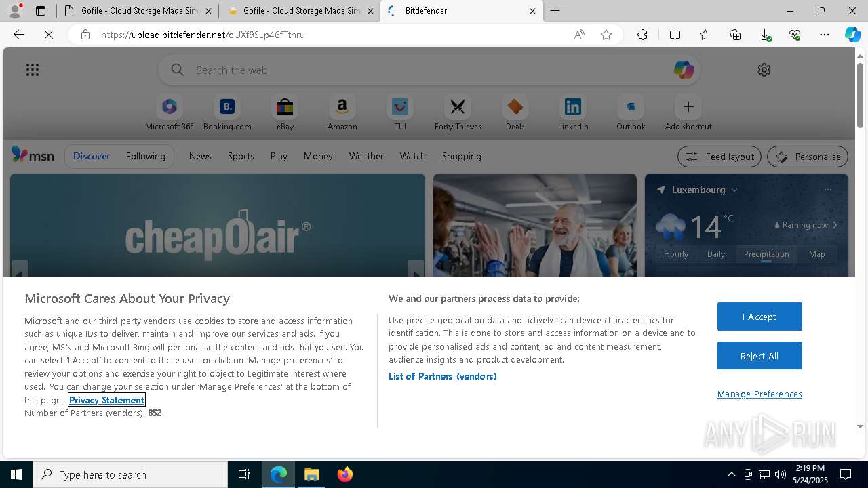Image resolution: width=868 pixels, height=488 pixels.
Task: Open Browser essentials icon
Action: tap(795, 35)
